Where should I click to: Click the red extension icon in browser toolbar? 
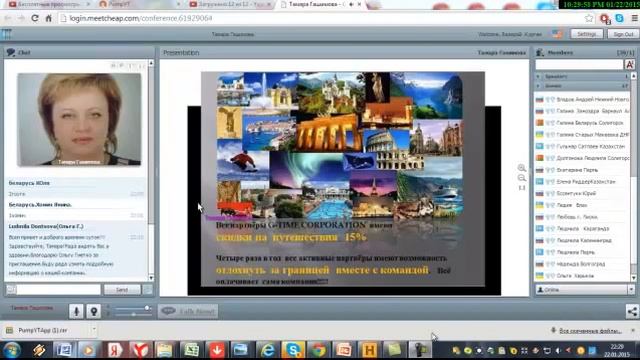604,18
